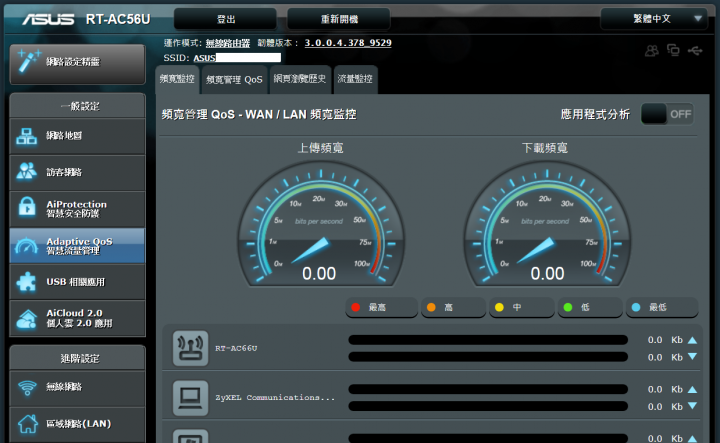Click the download bandwidth gauge
The height and width of the screenshot is (443, 720).
[x=547, y=225]
